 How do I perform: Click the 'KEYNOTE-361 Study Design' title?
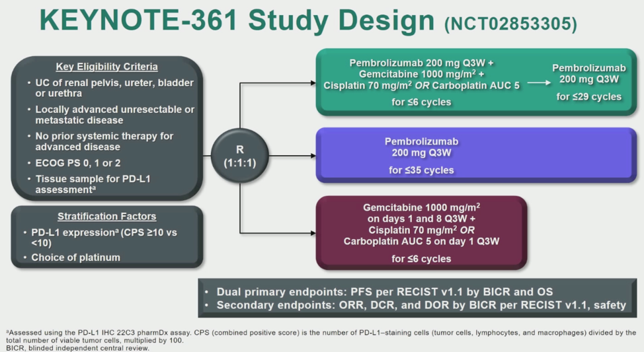[x=237, y=20]
